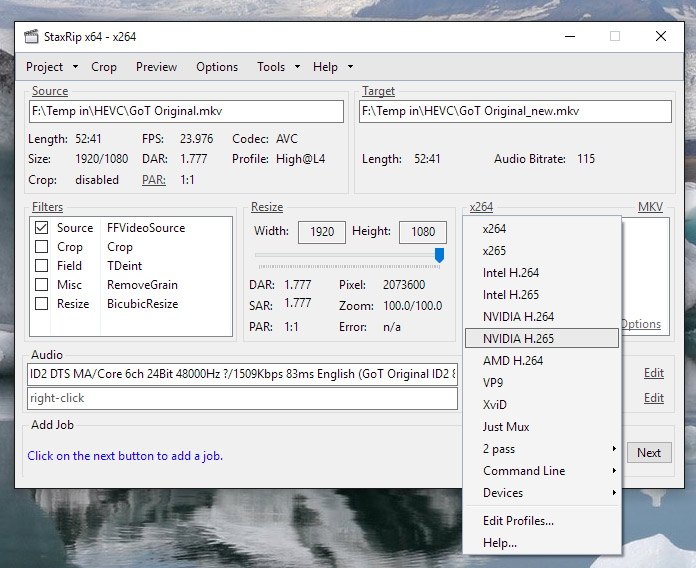Click the resize Height field showing 1080
Screen dimensions: 696x568
(423, 232)
